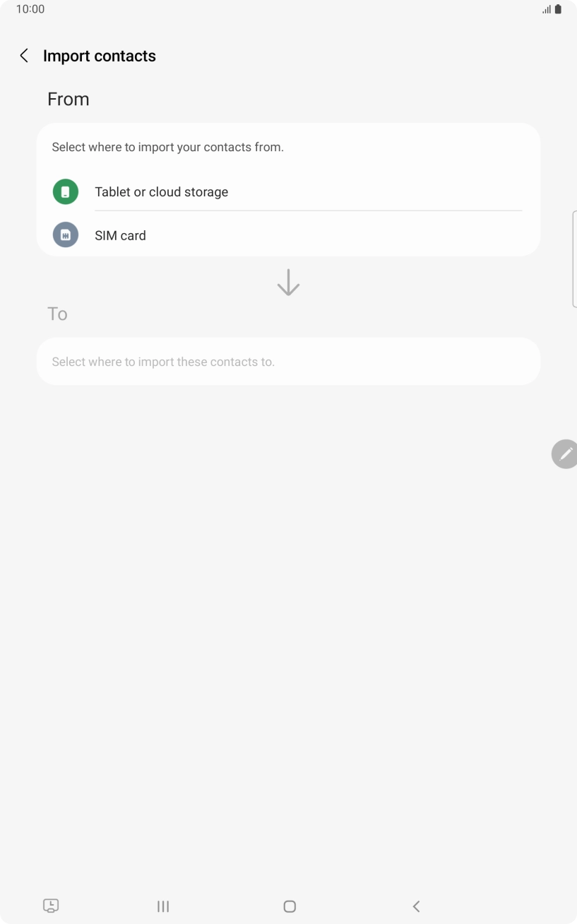Choose SIM card as import source
577x924 pixels.
pos(121,236)
